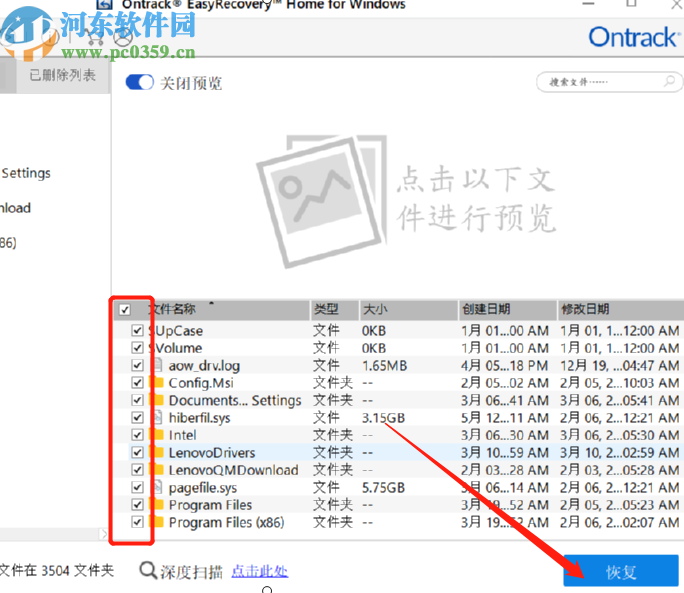
Task: Select Settings item in left tree
Action: [26, 173]
